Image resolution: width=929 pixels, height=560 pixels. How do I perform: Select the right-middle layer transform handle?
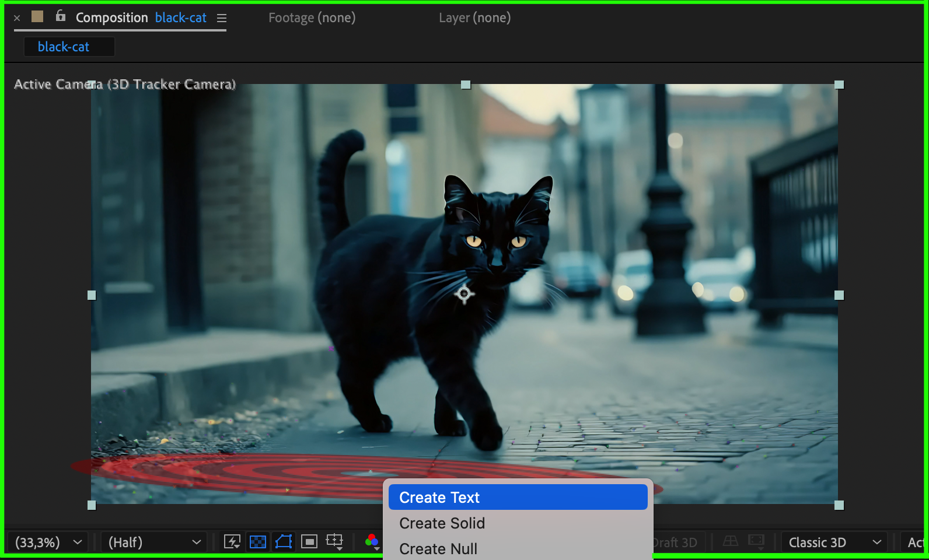839,295
